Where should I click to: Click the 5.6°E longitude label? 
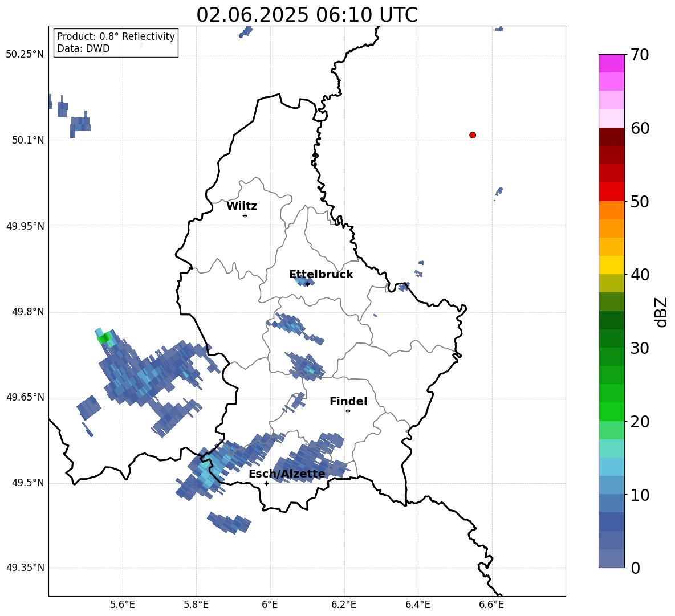[x=123, y=605]
